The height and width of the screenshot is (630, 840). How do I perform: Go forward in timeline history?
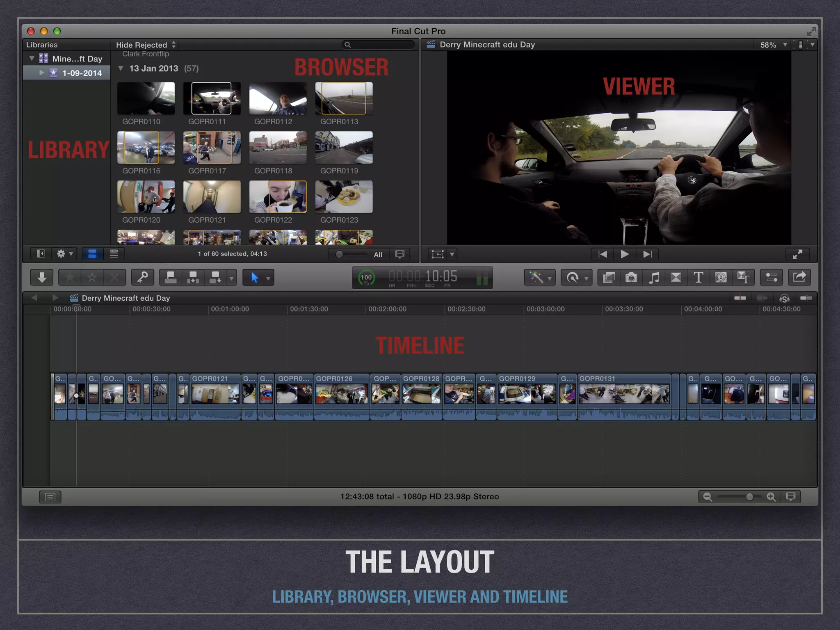55,298
